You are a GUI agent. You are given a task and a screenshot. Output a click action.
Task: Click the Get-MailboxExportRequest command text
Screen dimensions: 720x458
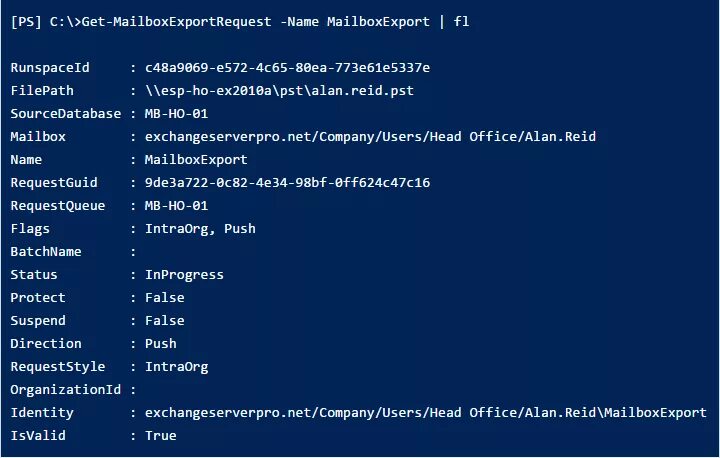click(x=176, y=22)
